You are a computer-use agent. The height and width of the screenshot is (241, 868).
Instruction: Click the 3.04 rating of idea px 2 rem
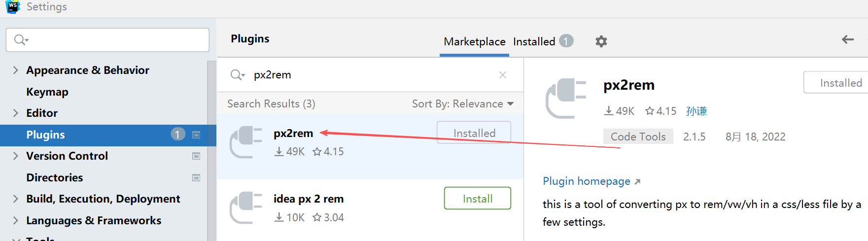point(328,217)
